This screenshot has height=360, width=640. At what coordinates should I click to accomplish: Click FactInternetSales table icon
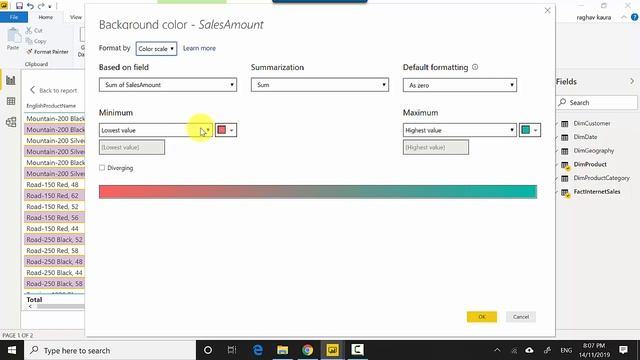[565, 192]
